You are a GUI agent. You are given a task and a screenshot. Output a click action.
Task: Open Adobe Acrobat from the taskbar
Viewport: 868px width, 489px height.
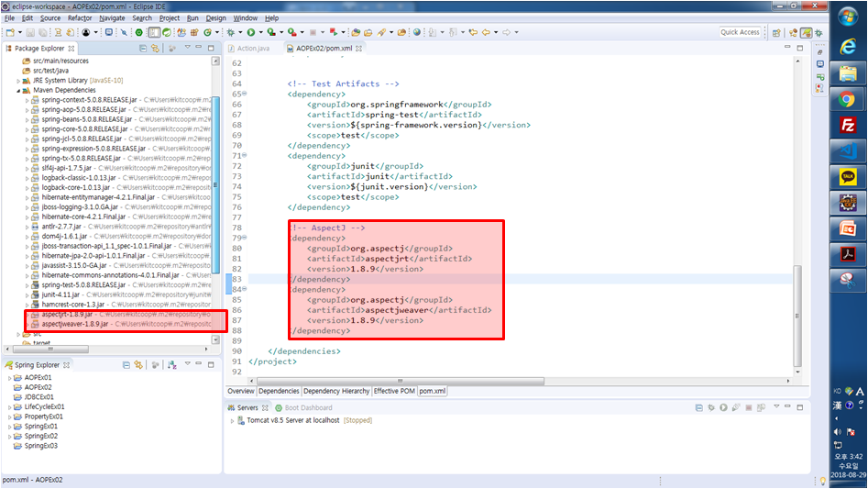[848, 255]
